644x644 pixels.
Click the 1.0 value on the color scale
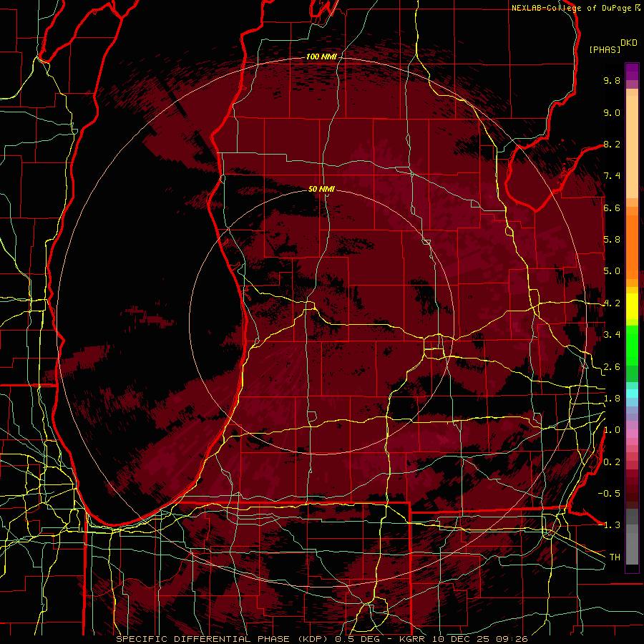[x=612, y=430]
